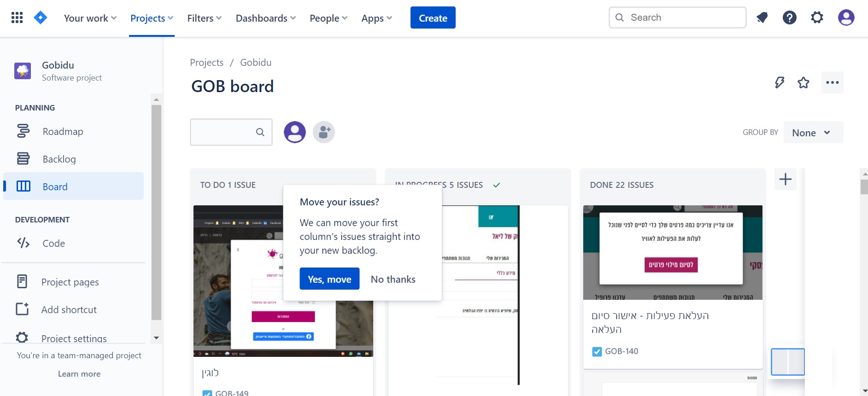Click the Gobidu project avatar icon
The width and height of the screenshot is (868, 396).
point(23,71)
